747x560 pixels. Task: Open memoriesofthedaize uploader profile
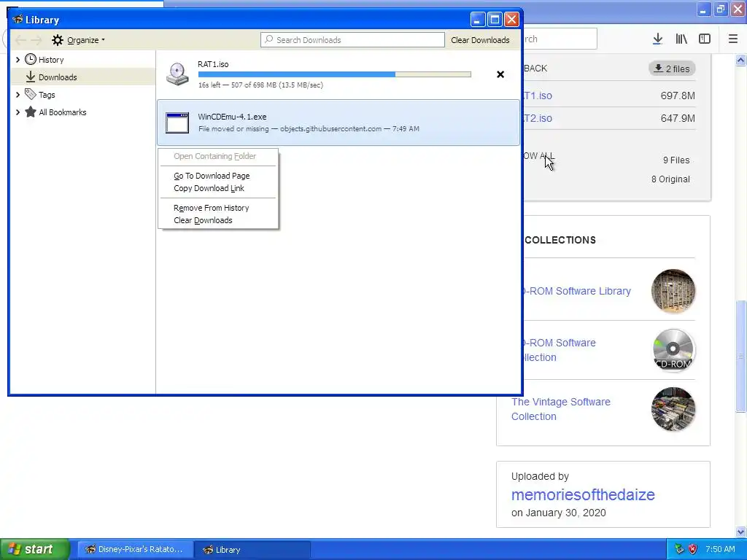pyautogui.click(x=583, y=495)
